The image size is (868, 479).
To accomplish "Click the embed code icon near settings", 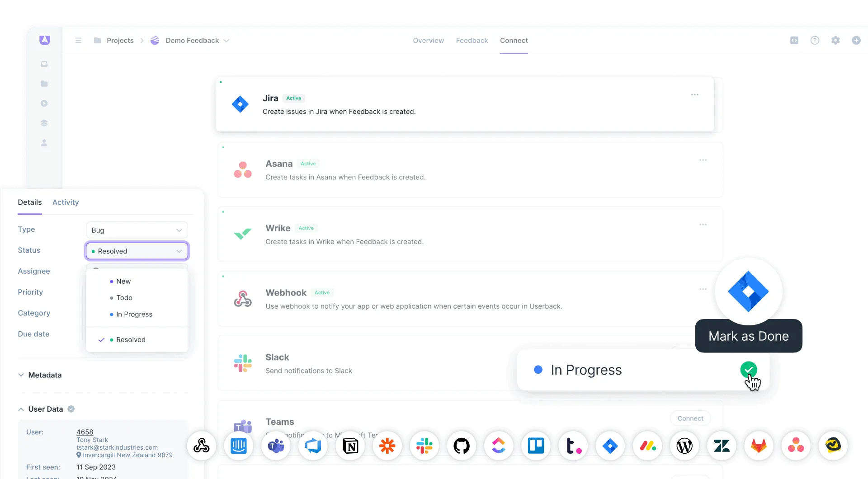I will pyautogui.click(x=794, y=40).
